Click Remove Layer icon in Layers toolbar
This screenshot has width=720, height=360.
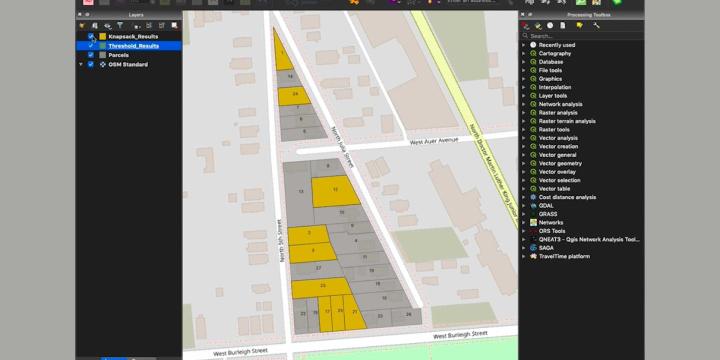174,26
